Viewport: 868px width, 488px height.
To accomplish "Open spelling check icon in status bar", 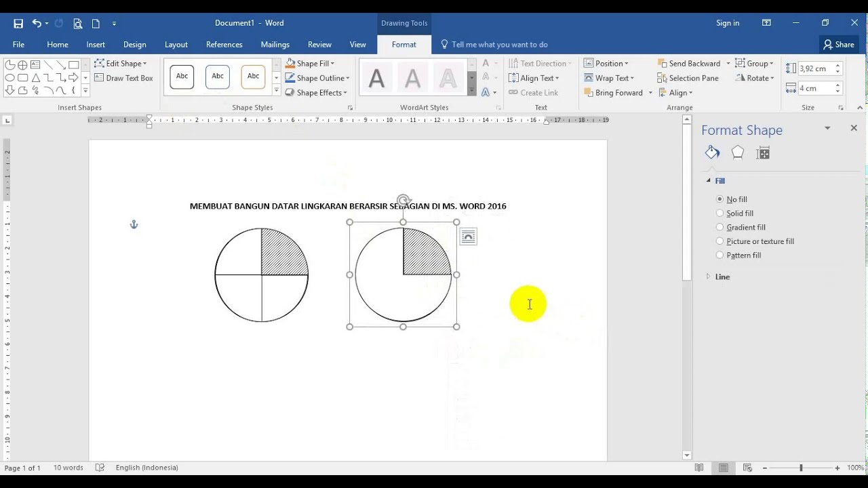I will 100,468.
